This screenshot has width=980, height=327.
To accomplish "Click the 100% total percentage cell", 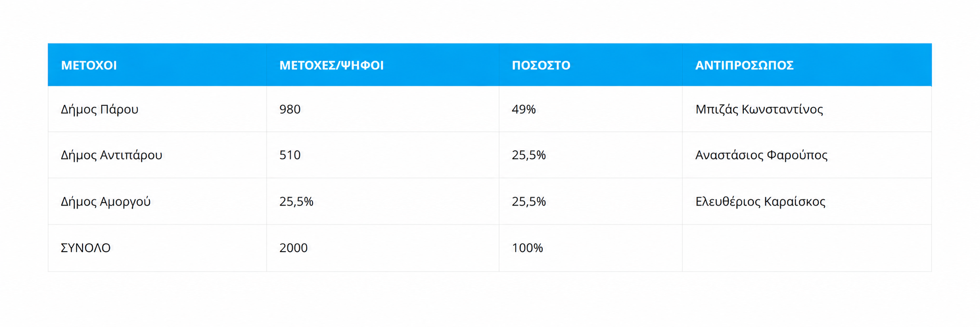I will 527,248.
